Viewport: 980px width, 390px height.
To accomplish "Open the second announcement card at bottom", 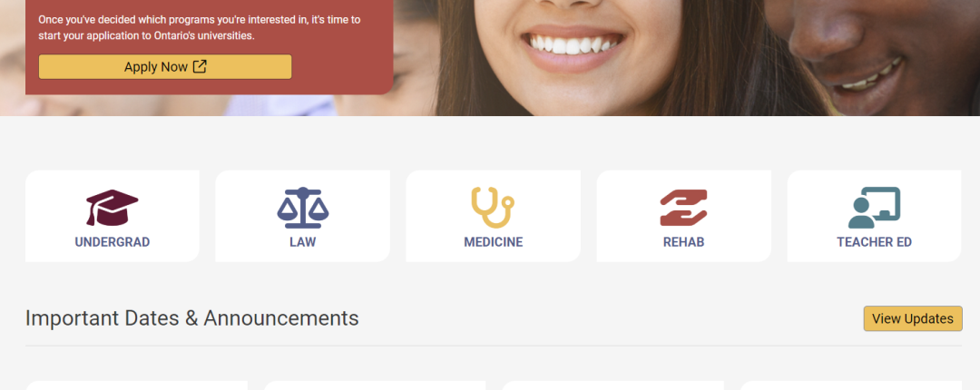I will 375,385.
